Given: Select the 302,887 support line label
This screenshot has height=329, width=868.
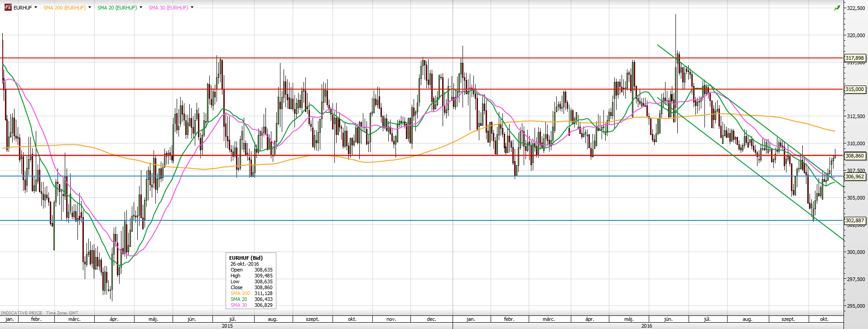Looking at the screenshot, I should coord(855,220).
